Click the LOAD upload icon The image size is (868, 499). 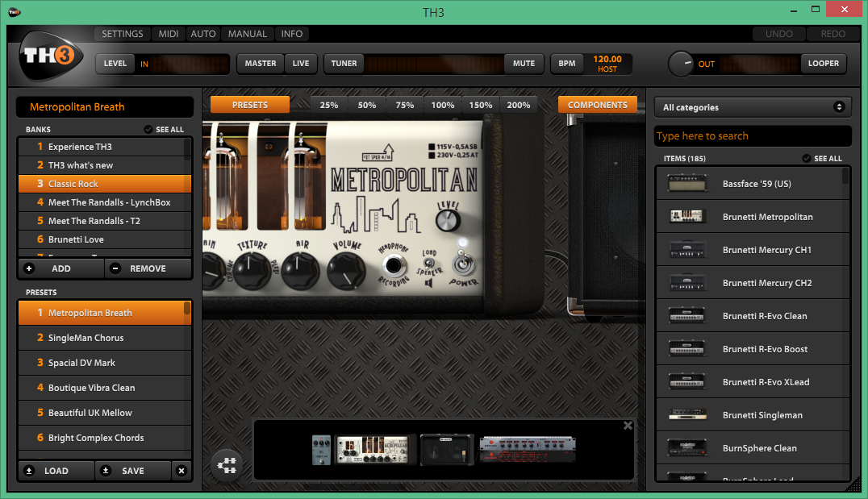click(29, 471)
